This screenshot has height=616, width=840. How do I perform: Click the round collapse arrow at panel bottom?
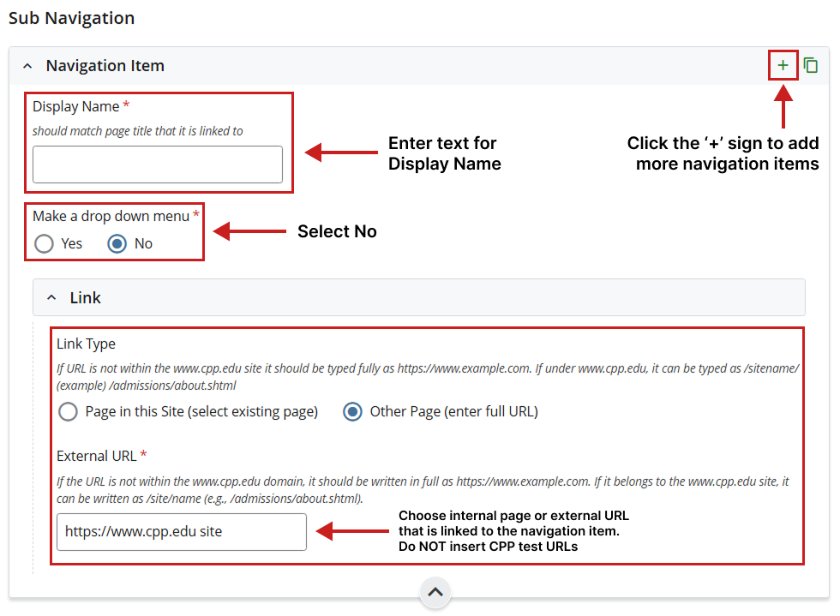pyautogui.click(x=435, y=592)
